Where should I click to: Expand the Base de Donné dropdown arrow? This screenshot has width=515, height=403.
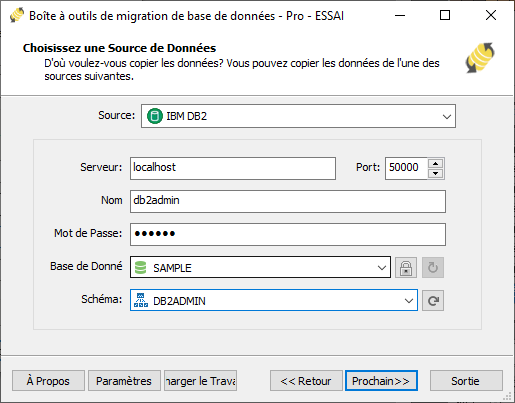[382, 267]
